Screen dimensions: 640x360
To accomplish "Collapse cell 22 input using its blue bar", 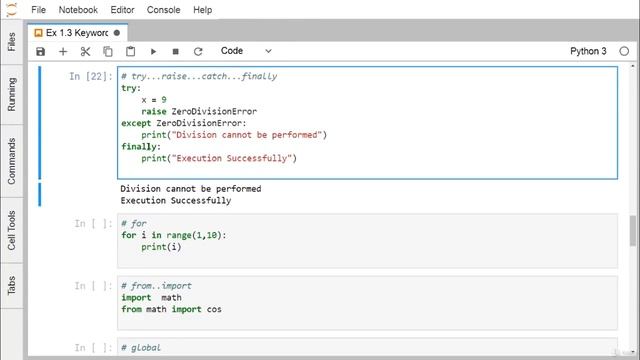I will (40, 123).
